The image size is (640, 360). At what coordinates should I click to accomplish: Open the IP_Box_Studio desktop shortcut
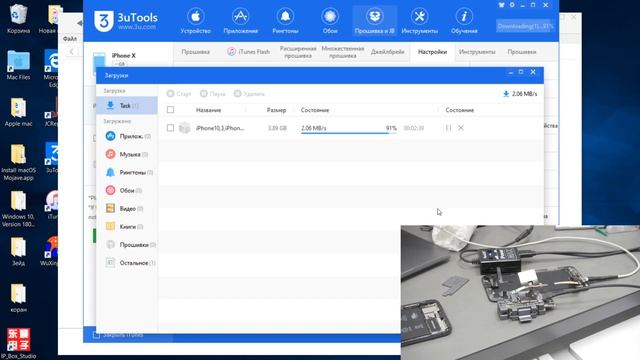click(x=18, y=344)
